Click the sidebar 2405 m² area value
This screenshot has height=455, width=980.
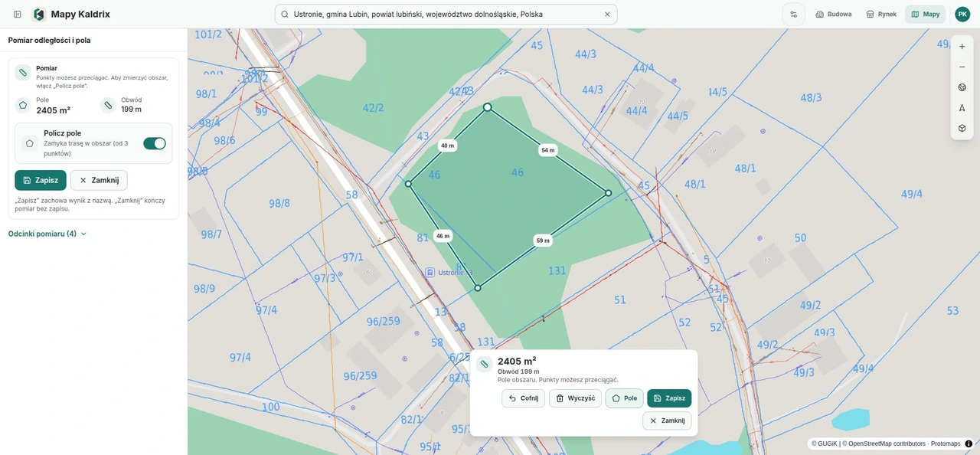coord(54,110)
